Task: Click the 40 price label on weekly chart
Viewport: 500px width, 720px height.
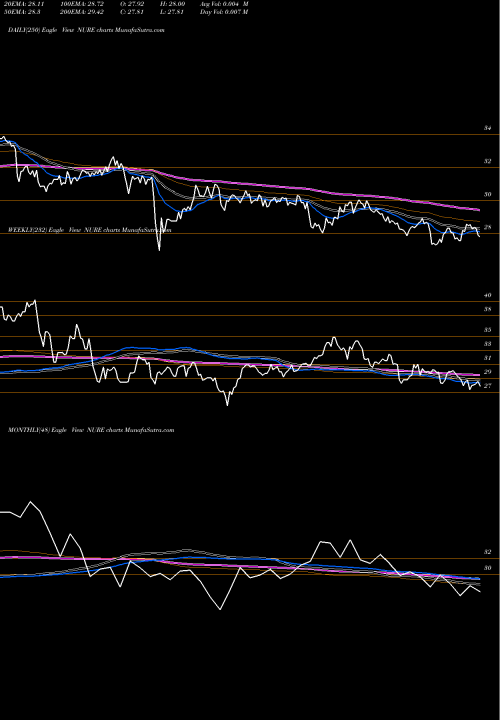Action: 488,295
